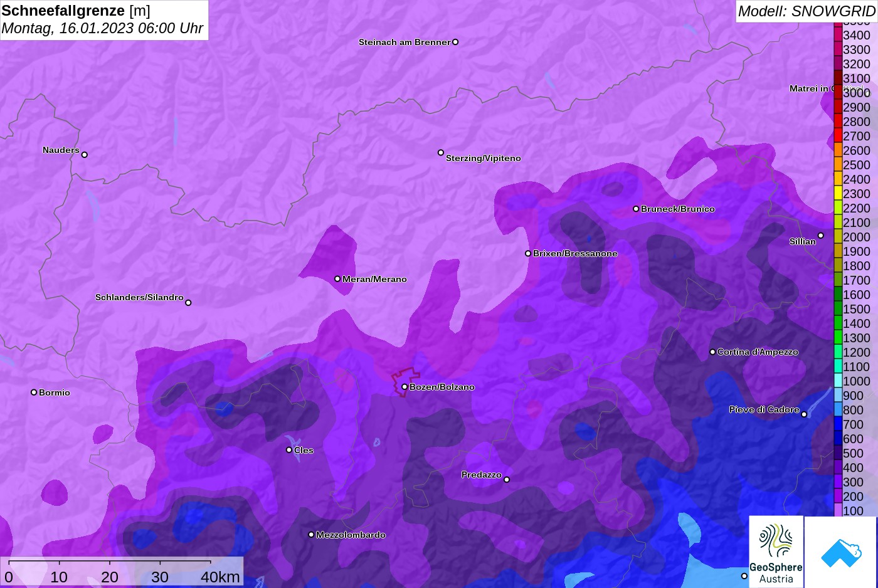Click the Steinach am Brenner marker dot

coord(455,42)
